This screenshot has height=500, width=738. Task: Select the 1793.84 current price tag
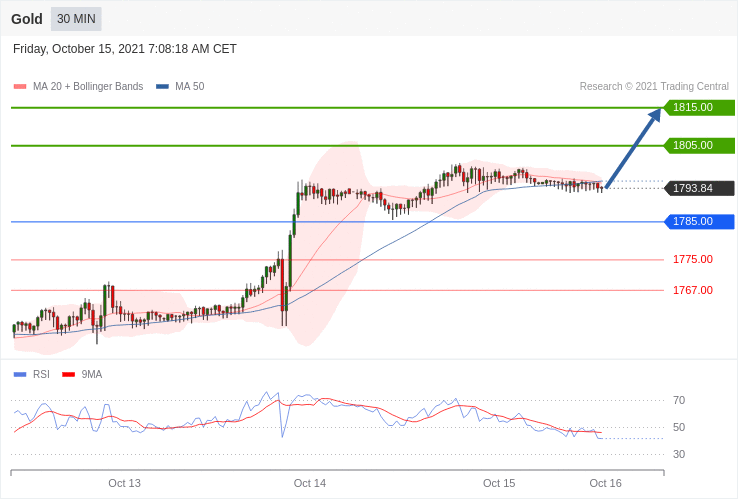click(x=699, y=188)
